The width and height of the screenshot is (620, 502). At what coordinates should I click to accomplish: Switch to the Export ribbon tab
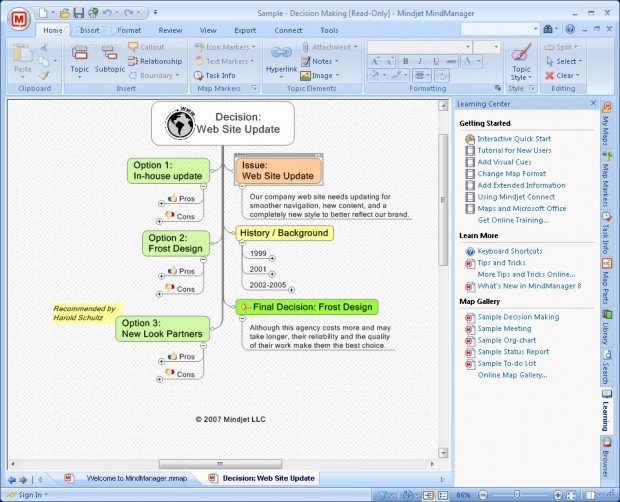(x=245, y=30)
